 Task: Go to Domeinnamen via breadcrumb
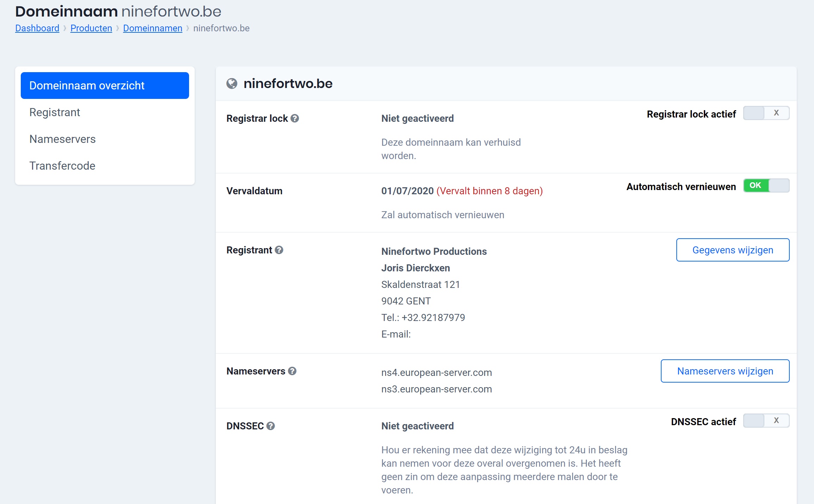(152, 28)
